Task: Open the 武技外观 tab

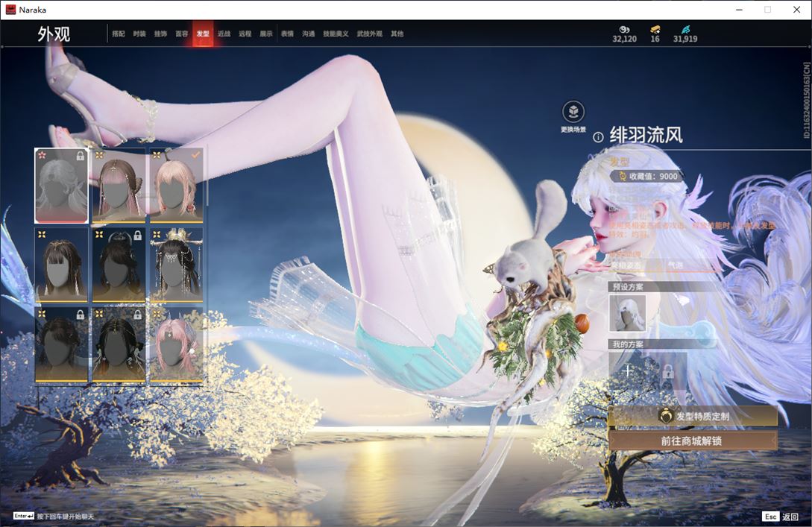Action: point(369,34)
